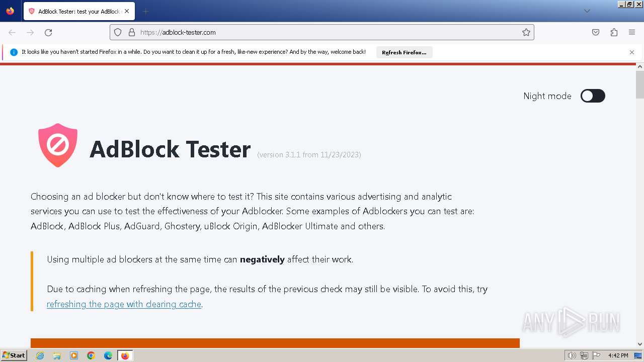This screenshot has width=644, height=362.
Task: View site security padlock info
Action: point(132,32)
